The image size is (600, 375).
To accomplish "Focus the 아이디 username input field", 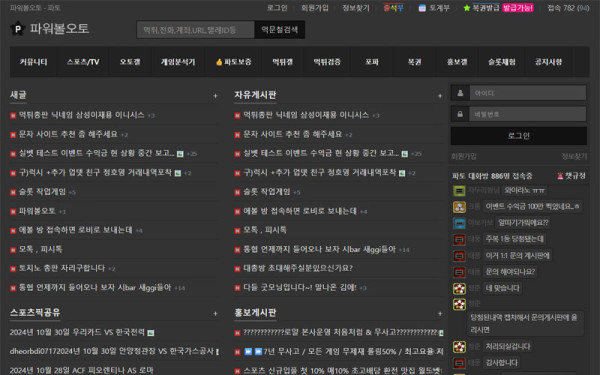I will point(528,93).
